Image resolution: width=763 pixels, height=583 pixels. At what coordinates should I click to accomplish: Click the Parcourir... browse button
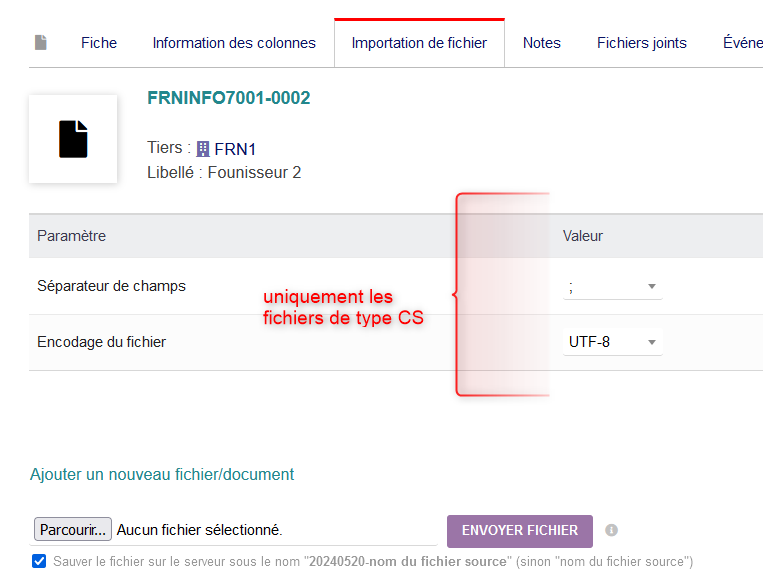coord(73,529)
